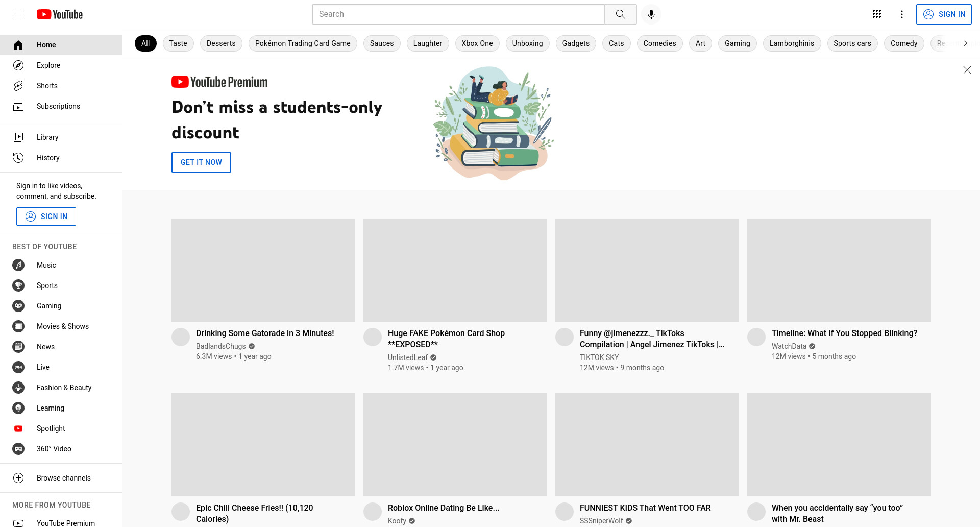Open Epic Chili Cheese Fries video title

tap(255, 513)
